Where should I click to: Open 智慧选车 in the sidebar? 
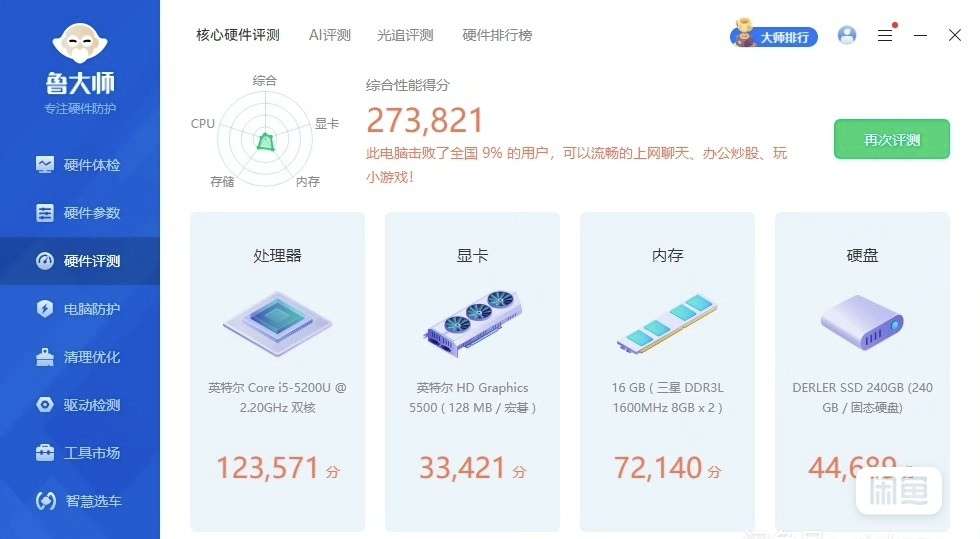click(x=80, y=501)
